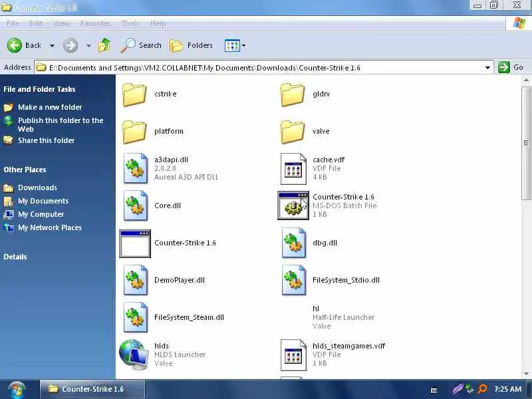This screenshot has width=532, height=399.
Task: Click the purple feather tray icon
Action: [458, 389]
